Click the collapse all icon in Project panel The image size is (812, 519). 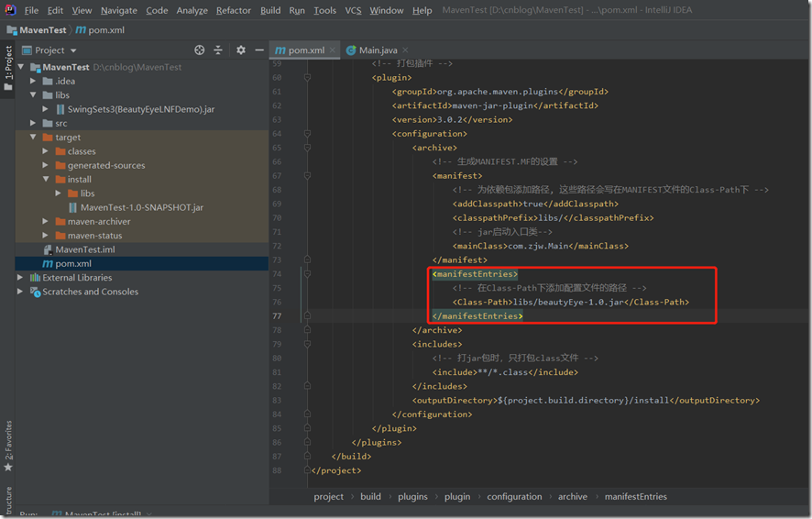[218, 50]
